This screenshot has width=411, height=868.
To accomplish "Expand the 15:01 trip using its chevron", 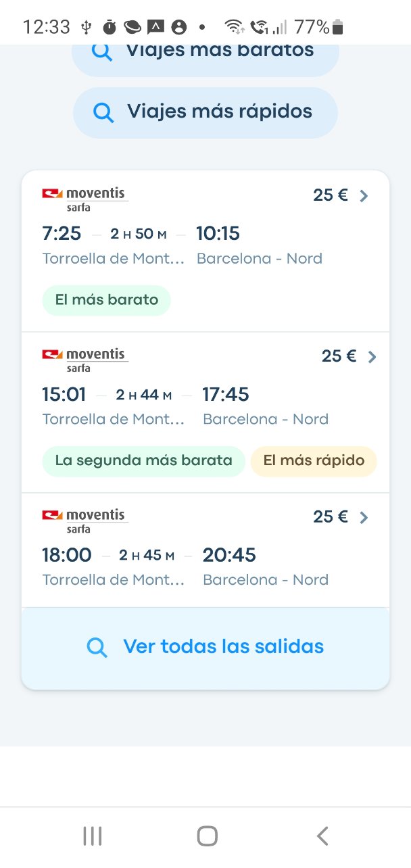I will (372, 357).
